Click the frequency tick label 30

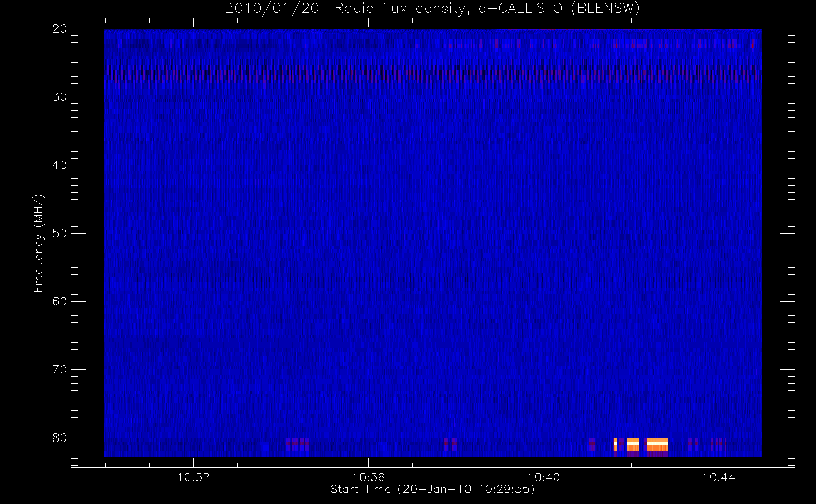click(x=60, y=97)
